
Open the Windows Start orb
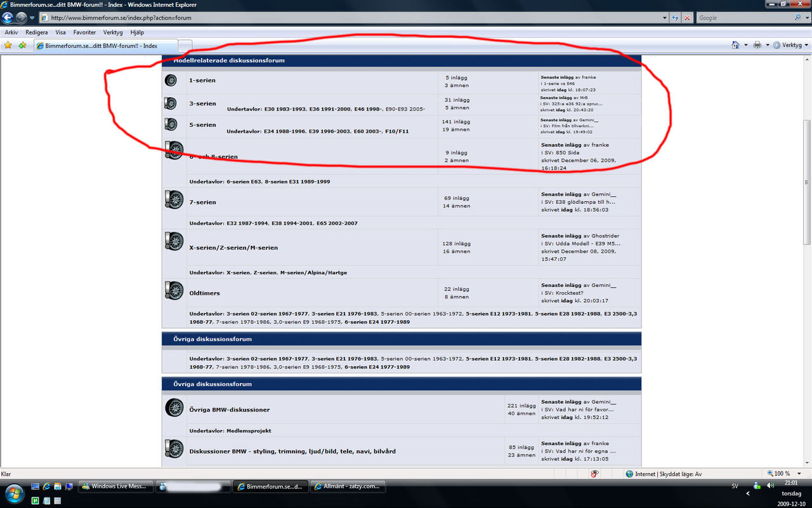(x=15, y=492)
